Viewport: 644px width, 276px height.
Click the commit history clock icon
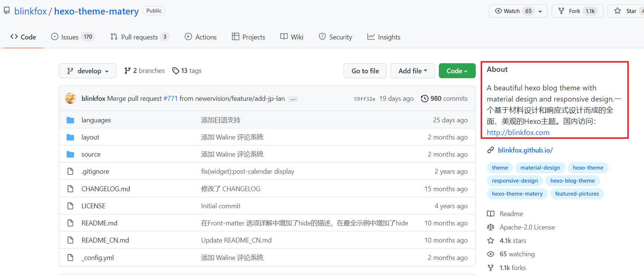424,99
